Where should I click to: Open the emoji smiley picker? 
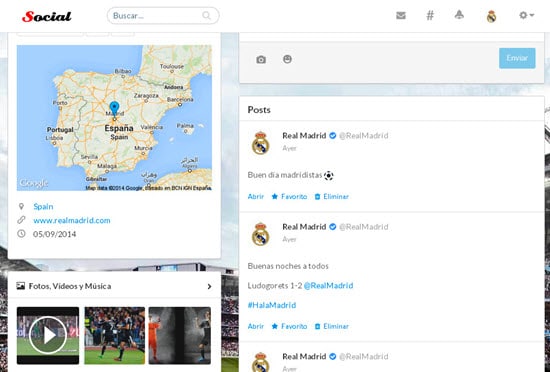pos(287,59)
